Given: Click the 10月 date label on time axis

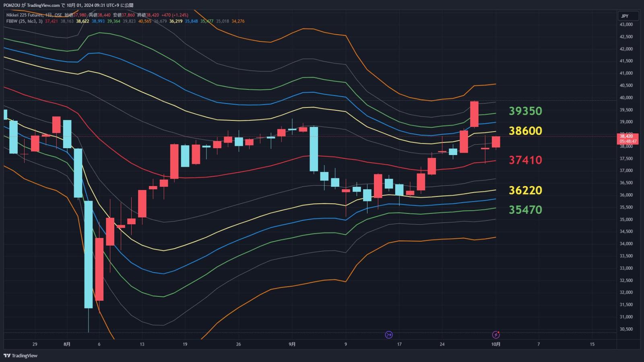Looking at the screenshot, I should pos(496,344).
